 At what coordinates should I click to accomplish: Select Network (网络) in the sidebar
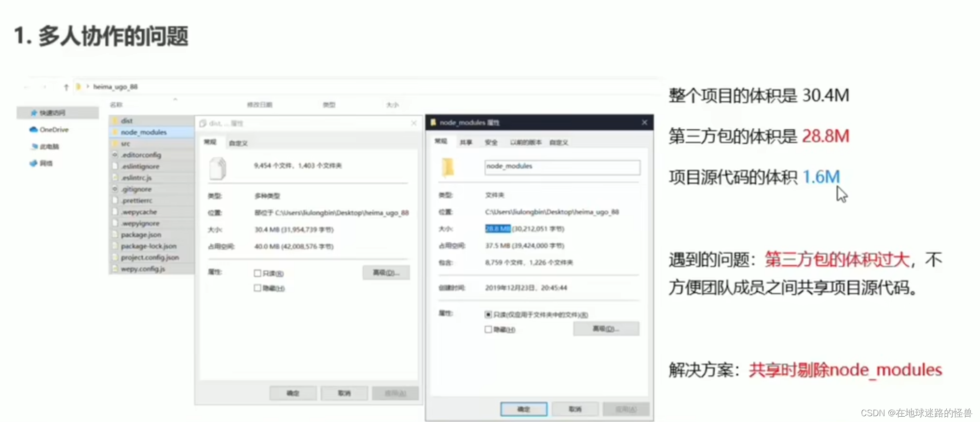click(x=46, y=163)
